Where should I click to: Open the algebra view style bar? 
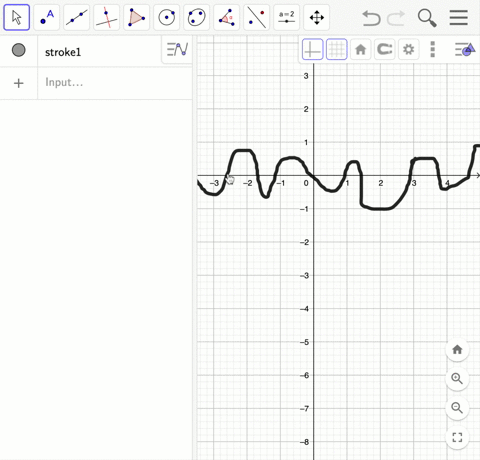click(x=177, y=50)
